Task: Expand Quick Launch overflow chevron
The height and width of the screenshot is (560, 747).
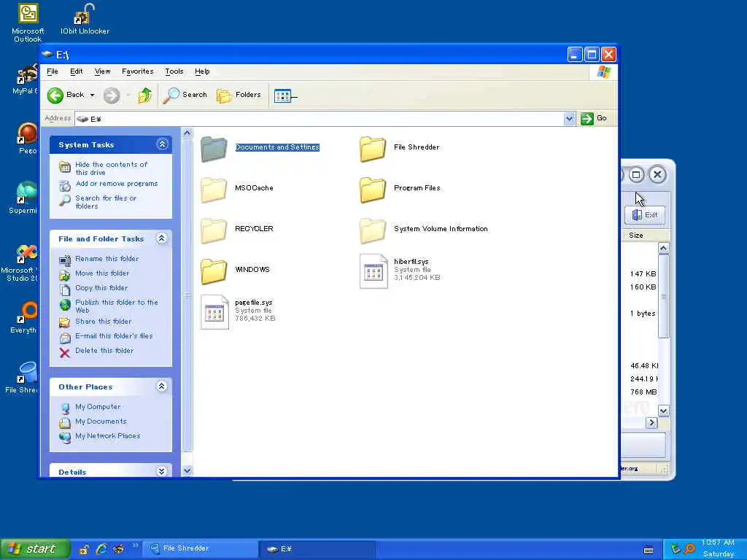Action: (x=135, y=545)
